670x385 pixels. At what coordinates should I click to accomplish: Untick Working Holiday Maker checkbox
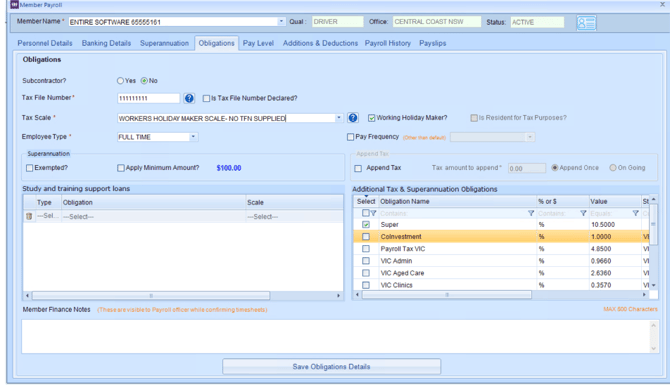[x=371, y=118]
